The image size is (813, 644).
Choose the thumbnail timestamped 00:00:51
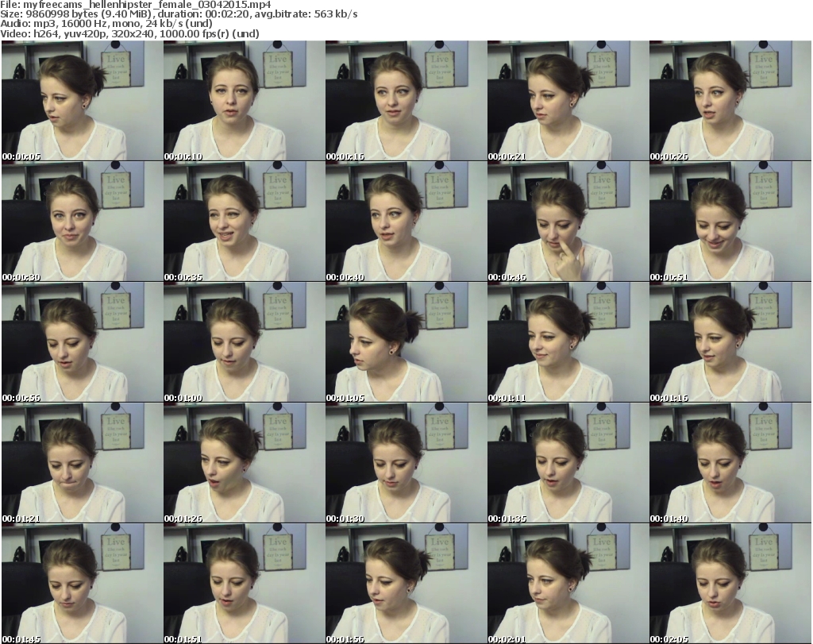tap(730, 222)
